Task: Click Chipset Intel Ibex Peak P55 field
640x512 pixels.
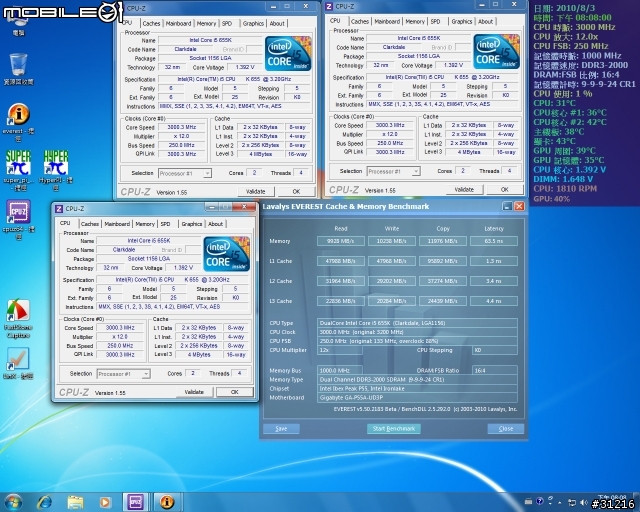Action: pyautogui.click(x=417, y=388)
